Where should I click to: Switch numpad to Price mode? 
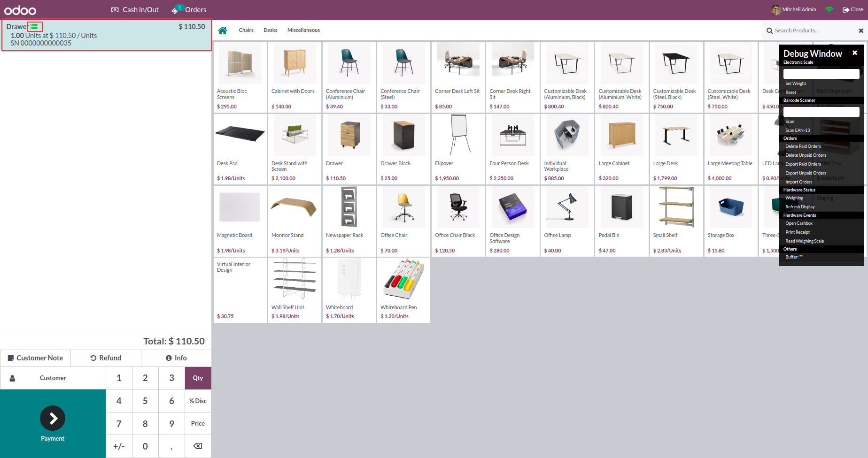(x=198, y=423)
